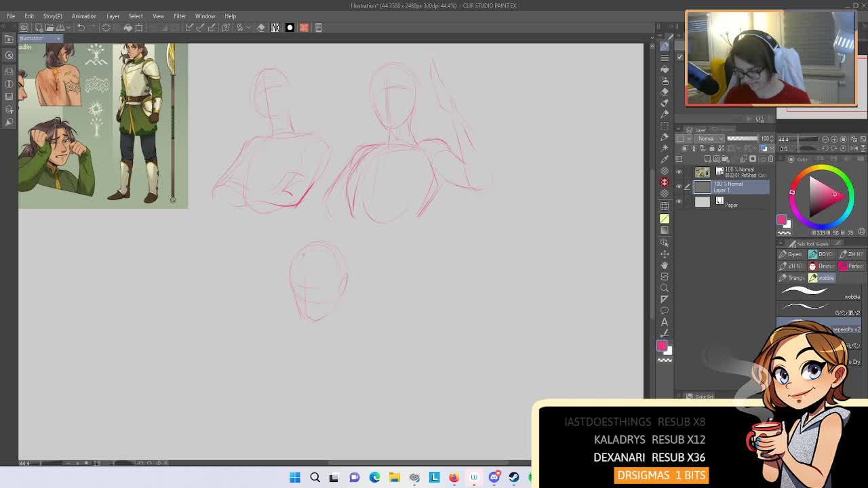868x488 pixels.
Task: Select Layer 1 in the layer list
Action: pos(731,187)
